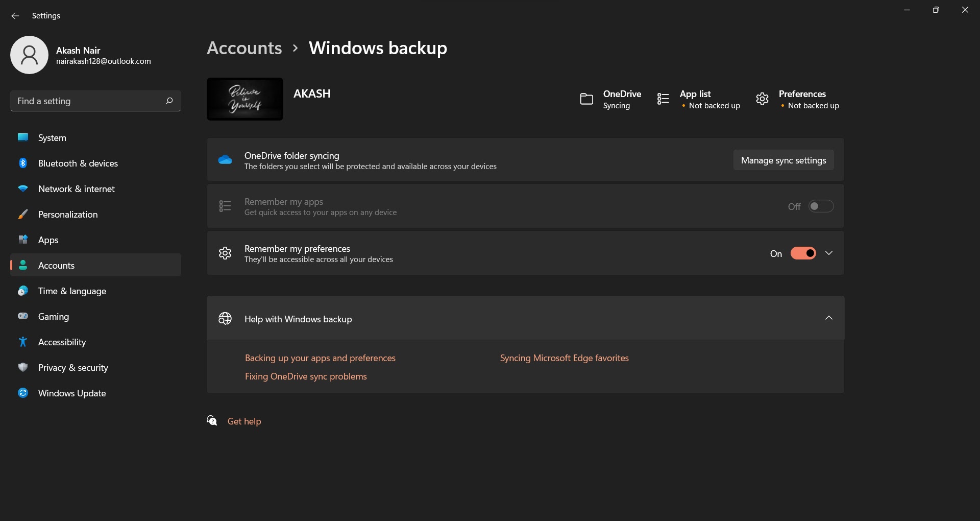Select Gaming in the sidebar
The height and width of the screenshot is (521, 980).
(95, 316)
